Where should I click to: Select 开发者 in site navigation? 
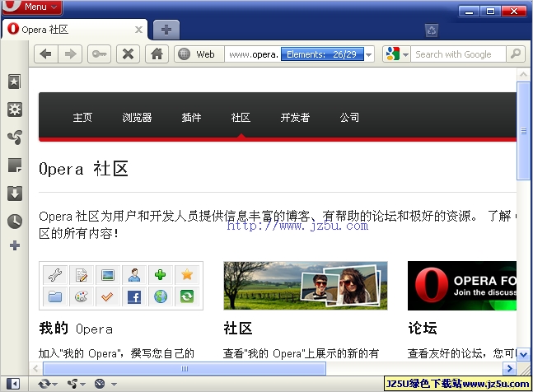tap(295, 118)
